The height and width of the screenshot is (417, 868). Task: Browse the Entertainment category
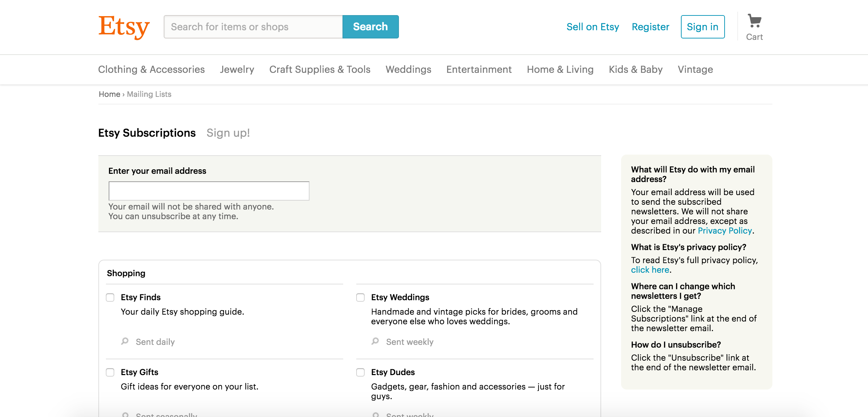coord(479,69)
